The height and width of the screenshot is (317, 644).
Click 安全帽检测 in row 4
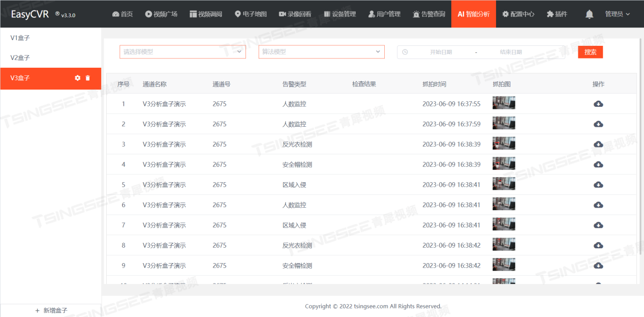tap(297, 164)
